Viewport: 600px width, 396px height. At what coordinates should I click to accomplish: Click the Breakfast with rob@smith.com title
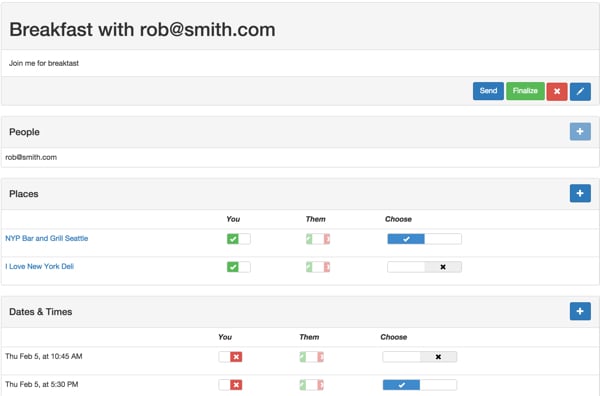point(142,29)
